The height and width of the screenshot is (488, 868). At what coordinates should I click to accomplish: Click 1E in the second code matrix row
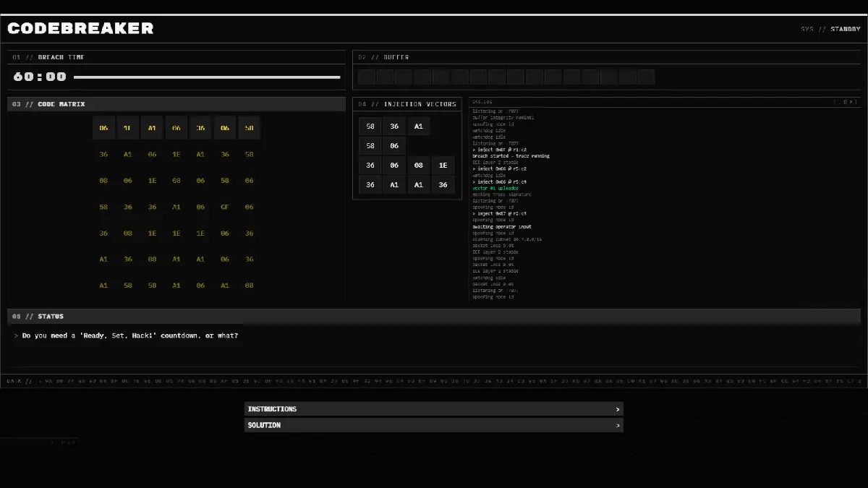click(x=176, y=154)
